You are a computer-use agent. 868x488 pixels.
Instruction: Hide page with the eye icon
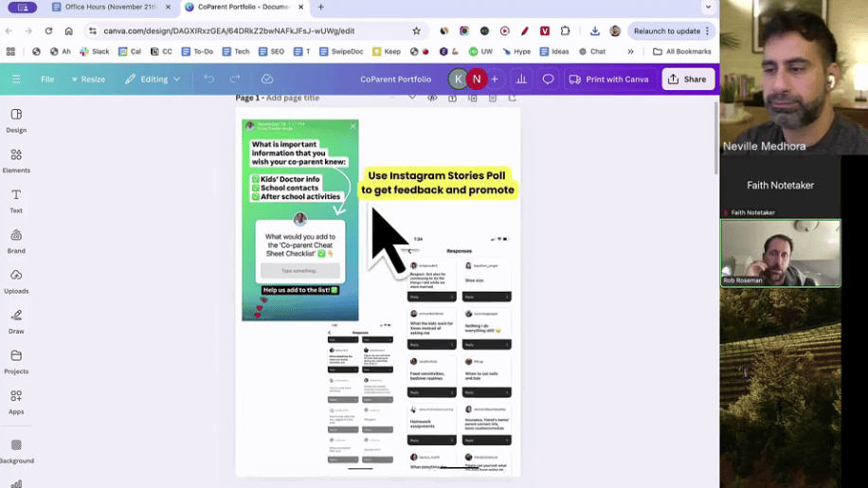pyautogui.click(x=432, y=98)
